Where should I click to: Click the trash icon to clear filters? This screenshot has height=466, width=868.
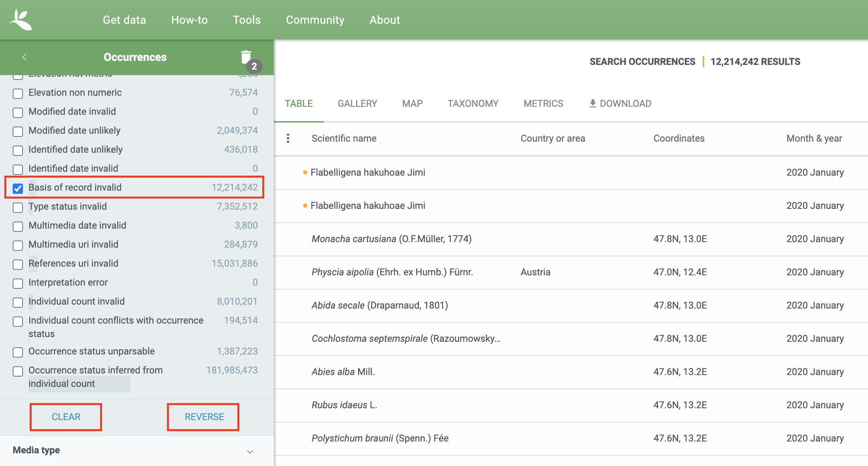click(246, 57)
